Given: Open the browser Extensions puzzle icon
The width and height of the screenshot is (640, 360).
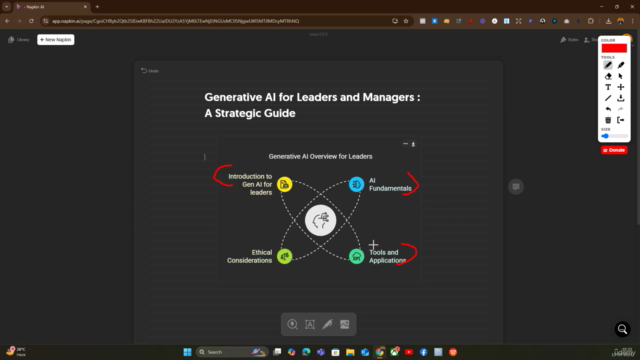Looking at the screenshot, I should (591, 21).
